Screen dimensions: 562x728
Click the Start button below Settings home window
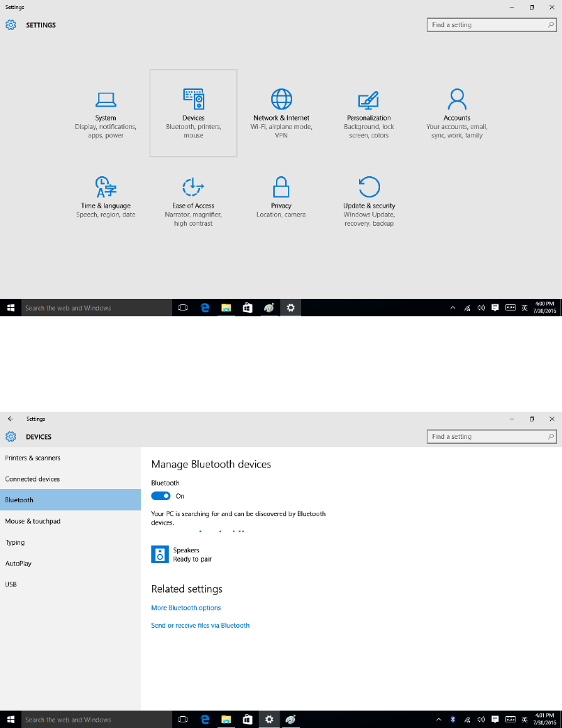tap(10, 308)
